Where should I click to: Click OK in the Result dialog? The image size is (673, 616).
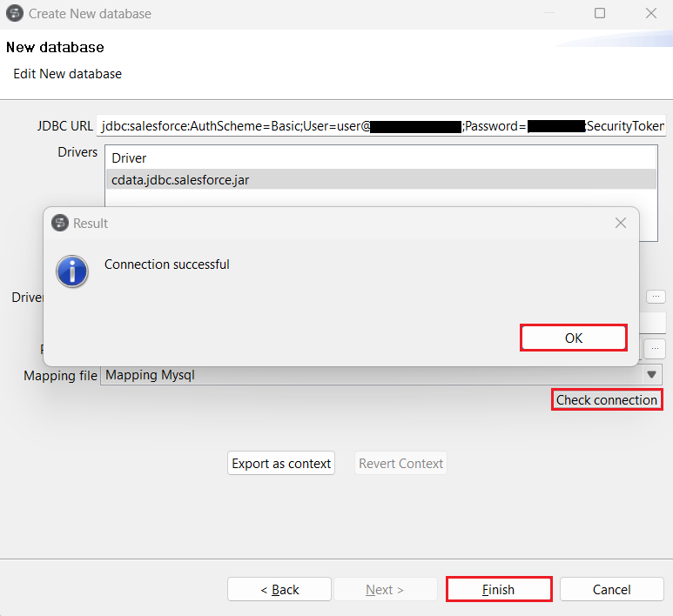(573, 338)
